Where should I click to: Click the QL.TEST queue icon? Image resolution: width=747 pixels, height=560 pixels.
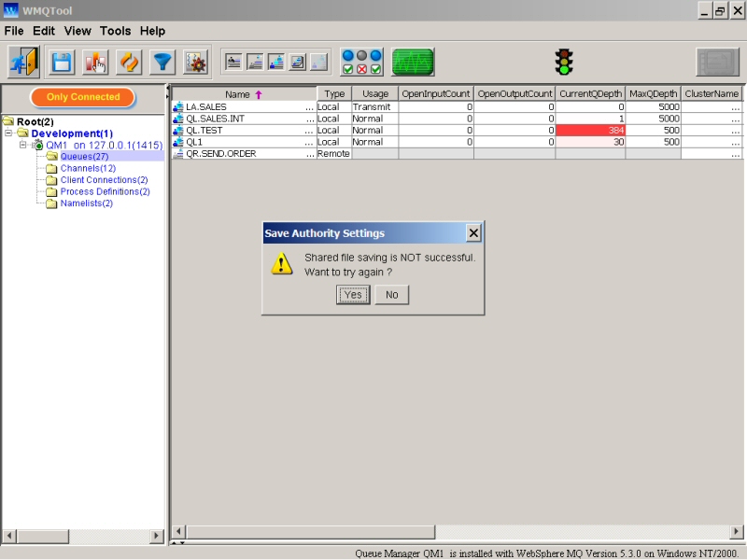tap(178, 130)
